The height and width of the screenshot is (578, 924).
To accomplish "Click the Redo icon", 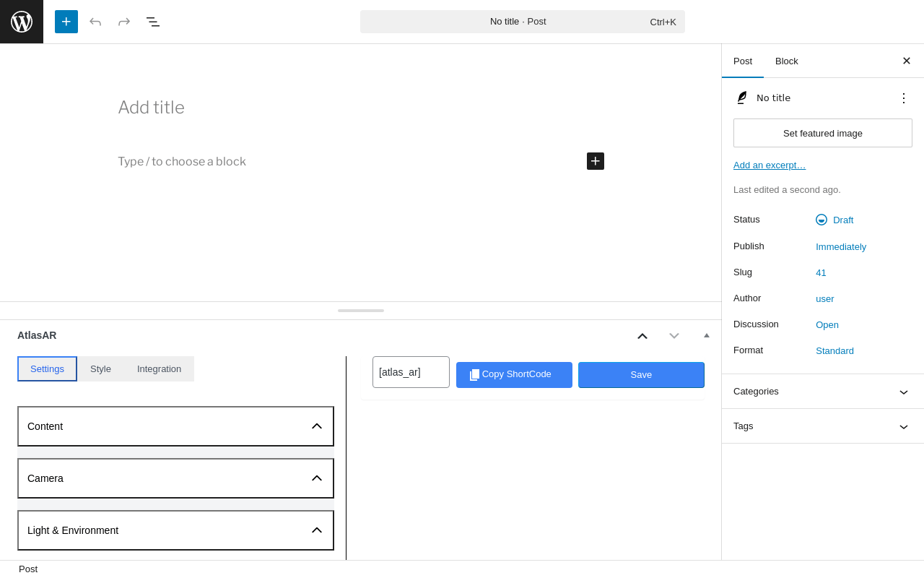I will click(124, 22).
